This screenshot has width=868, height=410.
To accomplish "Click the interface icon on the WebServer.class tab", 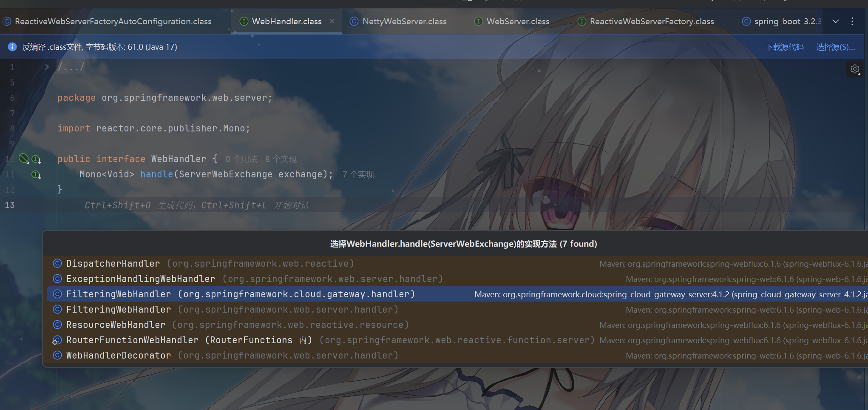I will click(x=479, y=21).
